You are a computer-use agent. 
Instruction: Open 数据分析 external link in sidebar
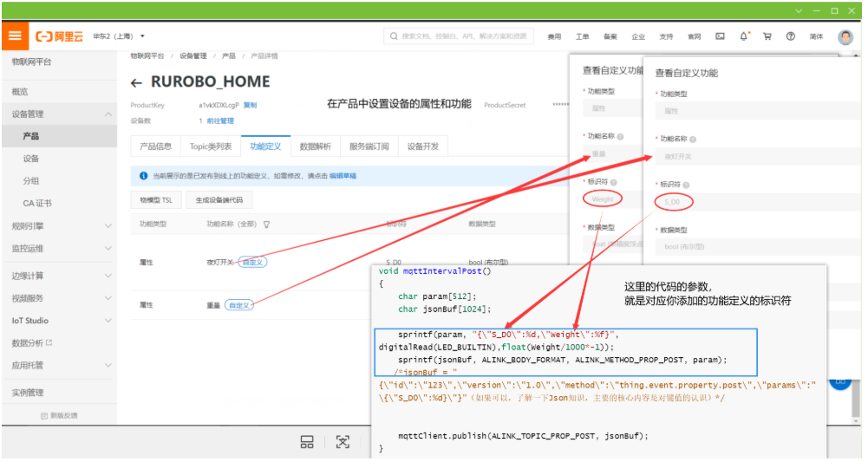31,343
